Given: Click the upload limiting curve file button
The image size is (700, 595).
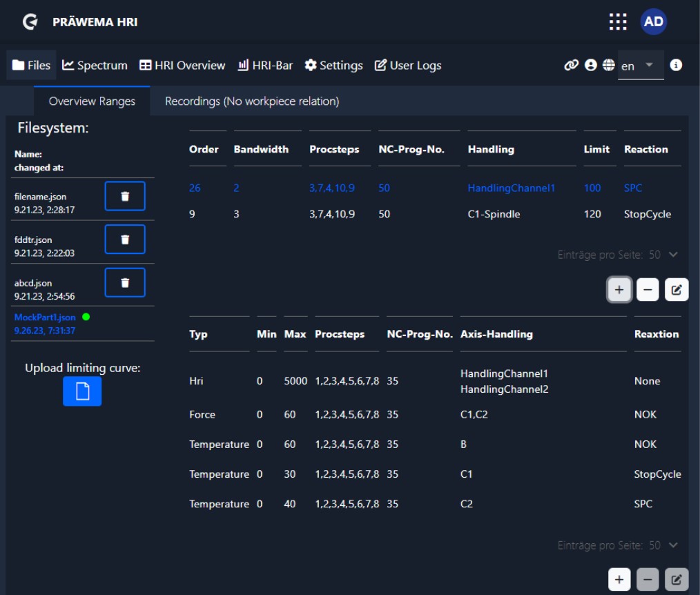Looking at the screenshot, I should tap(82, 391).
